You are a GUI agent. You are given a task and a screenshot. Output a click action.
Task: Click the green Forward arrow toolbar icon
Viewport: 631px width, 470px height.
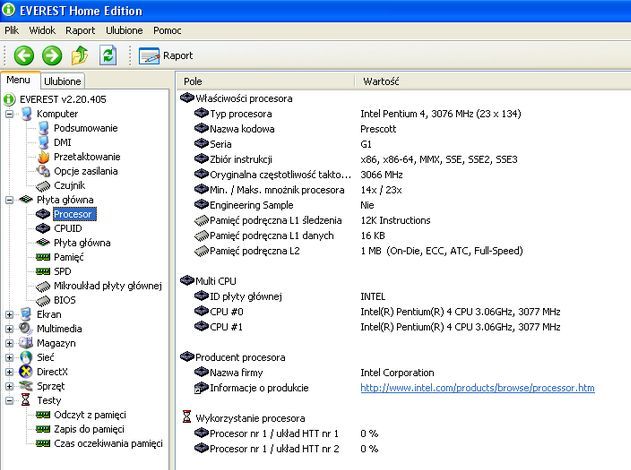pos(52,55)
